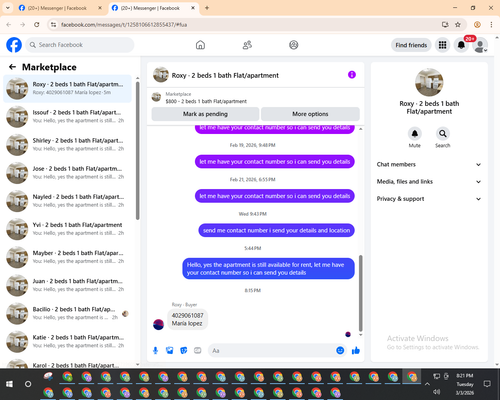
Task: Open the Mayber conversation
Action: [67, 257]
